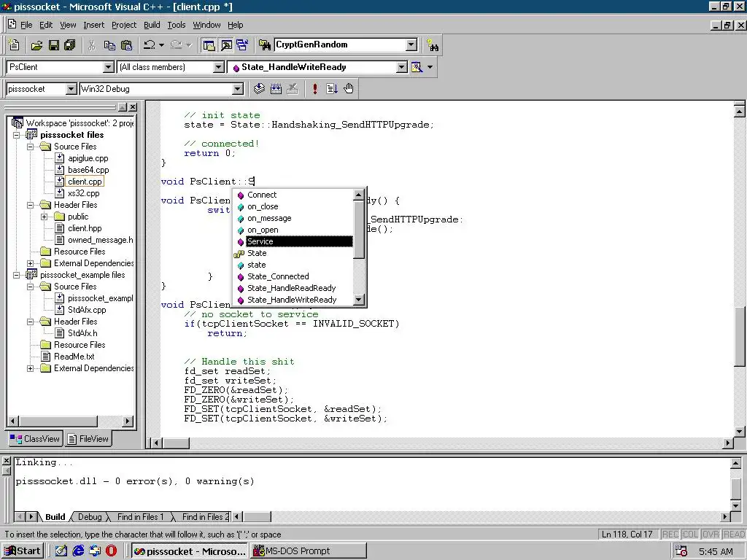The height and width of the screenshot is (560, 747).
Task: Open the Win32 Debug configuration dropdown
Action: (x=237, y=89)
